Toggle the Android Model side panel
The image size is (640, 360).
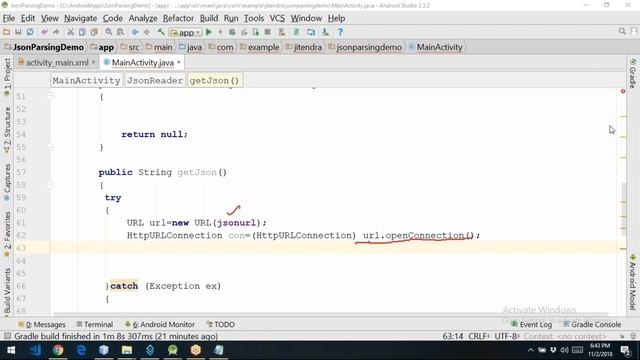632,282
